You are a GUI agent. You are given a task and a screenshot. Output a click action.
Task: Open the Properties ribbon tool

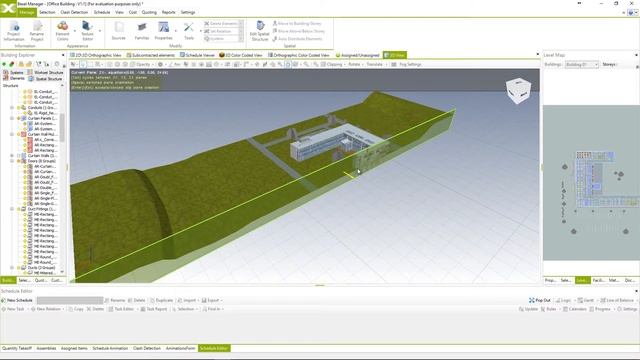coord(164,31)
